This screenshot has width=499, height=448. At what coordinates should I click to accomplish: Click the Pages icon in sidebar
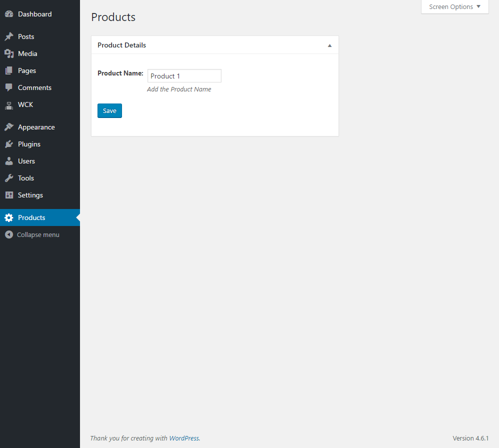9,70
